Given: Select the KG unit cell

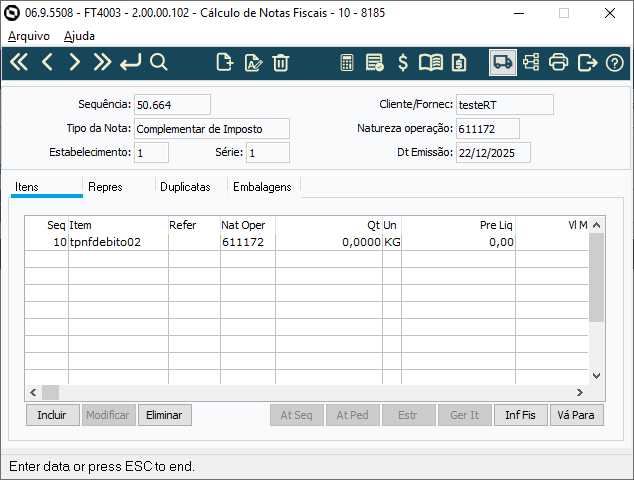Looking at the screenshot, I should 392,242.
